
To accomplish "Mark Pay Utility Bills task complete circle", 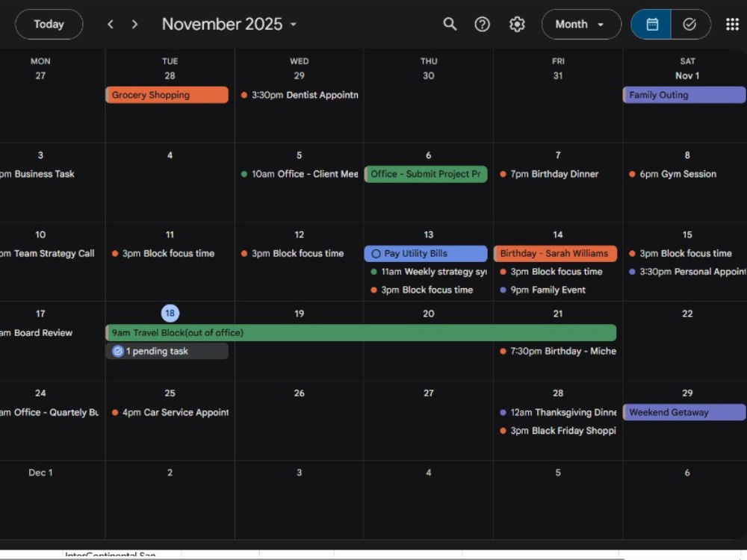I will [376, 254].
